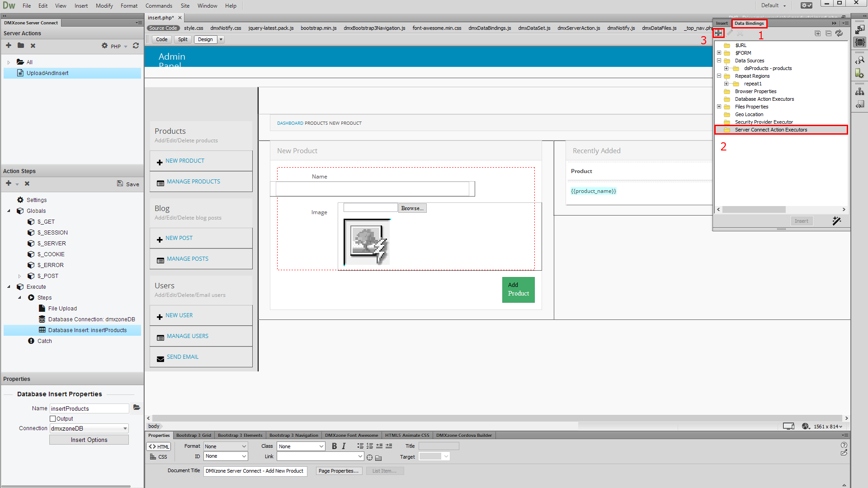Screen dimensions: 868x488
Task: Open the snippets icon in right dock
Action: (860, 105)
